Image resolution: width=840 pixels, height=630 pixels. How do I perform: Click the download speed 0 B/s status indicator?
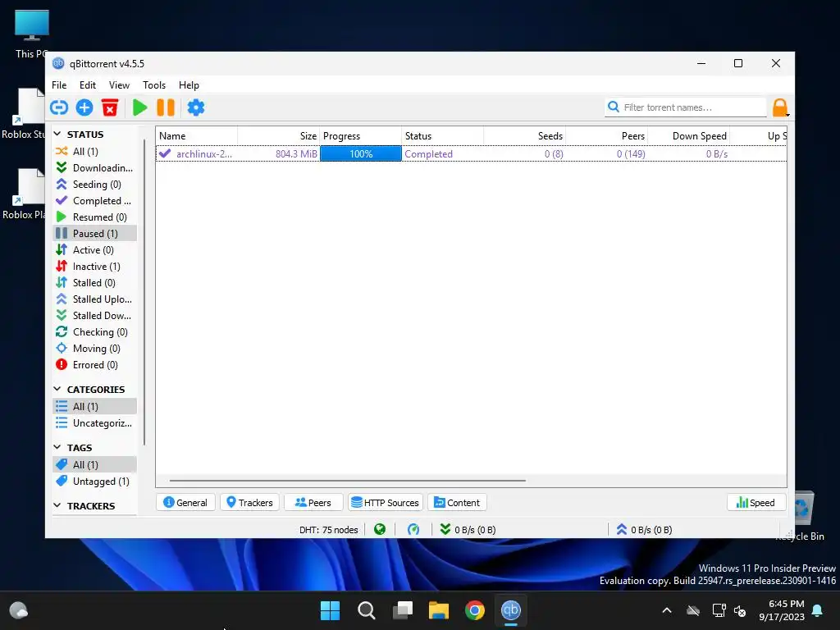pyautogui.click(x=468, y=530)
